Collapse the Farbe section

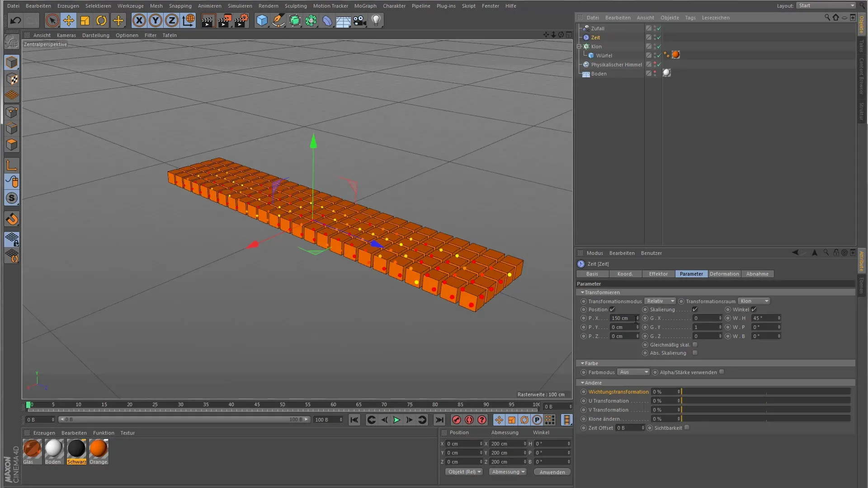pos(582,363)
